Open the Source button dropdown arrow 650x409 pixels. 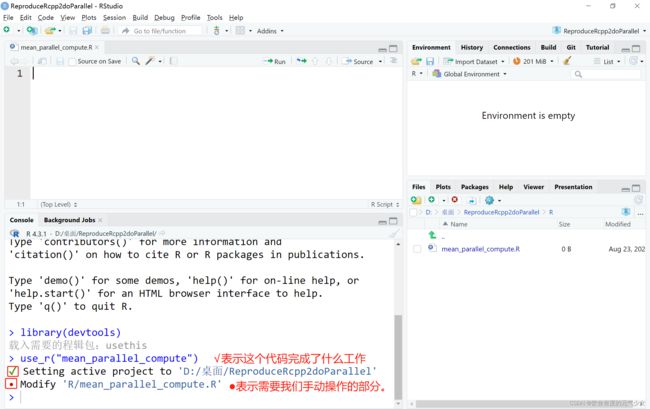380,61
